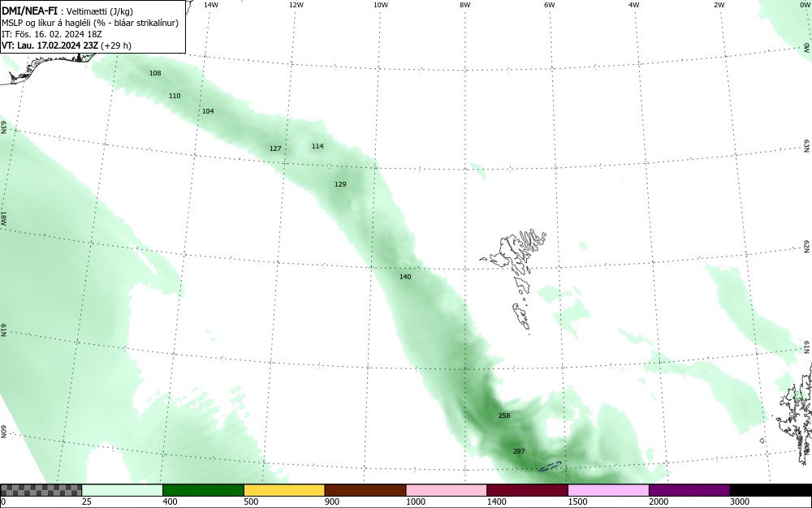Click the purple 2000–3000 legend swatch
The width and height of the screenshot is (812, 508).
(x=689, y=490)
